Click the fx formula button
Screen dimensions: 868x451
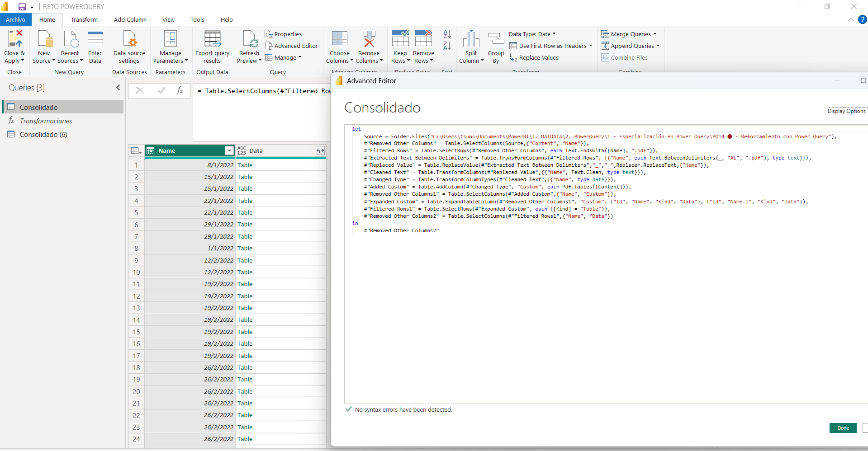point(180,91)
